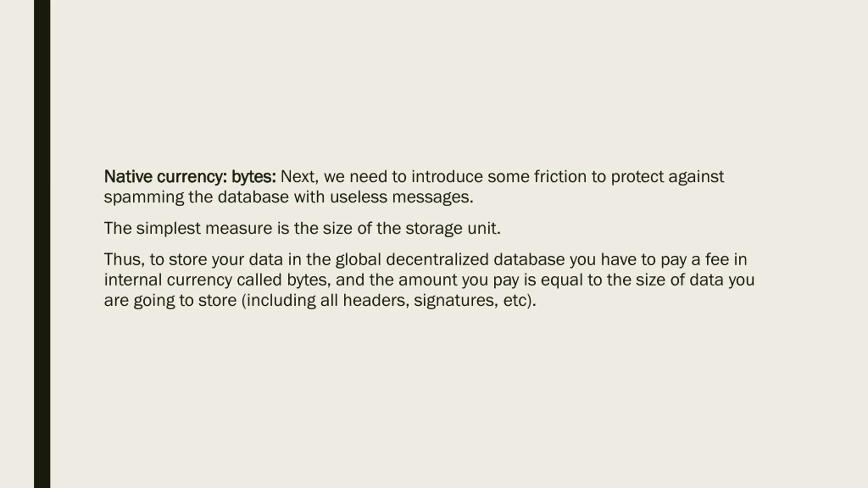Click the words 'useless messages'
The width and height of the screenshot is (868, 488).
401,198
